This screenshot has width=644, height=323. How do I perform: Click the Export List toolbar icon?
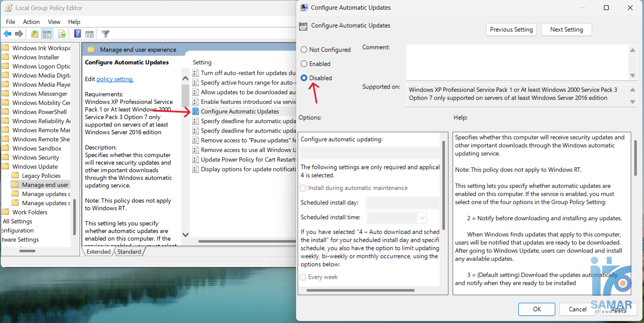(x=62, y=34)
